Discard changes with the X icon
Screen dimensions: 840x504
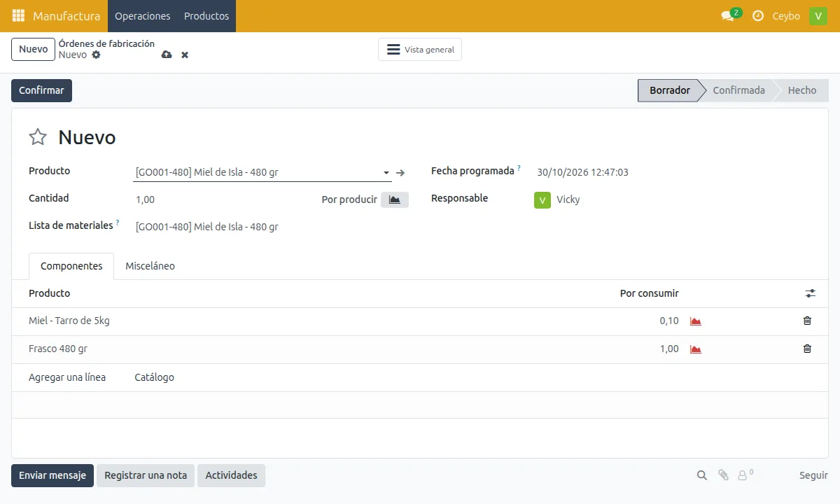[x=185, y=55]
